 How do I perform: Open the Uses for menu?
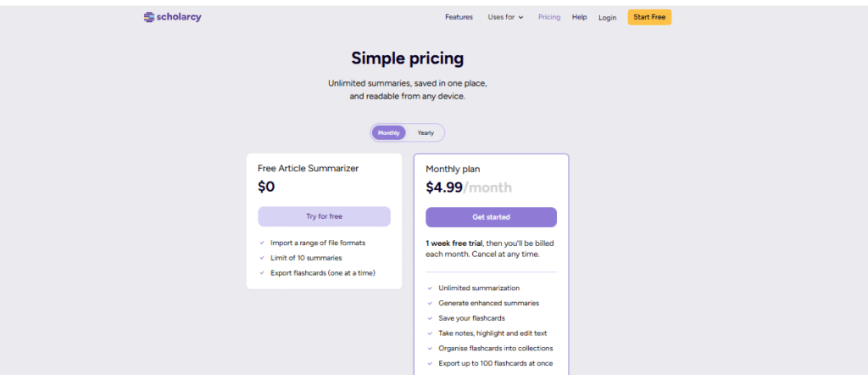pyautogui.click(x=505, y=17)
